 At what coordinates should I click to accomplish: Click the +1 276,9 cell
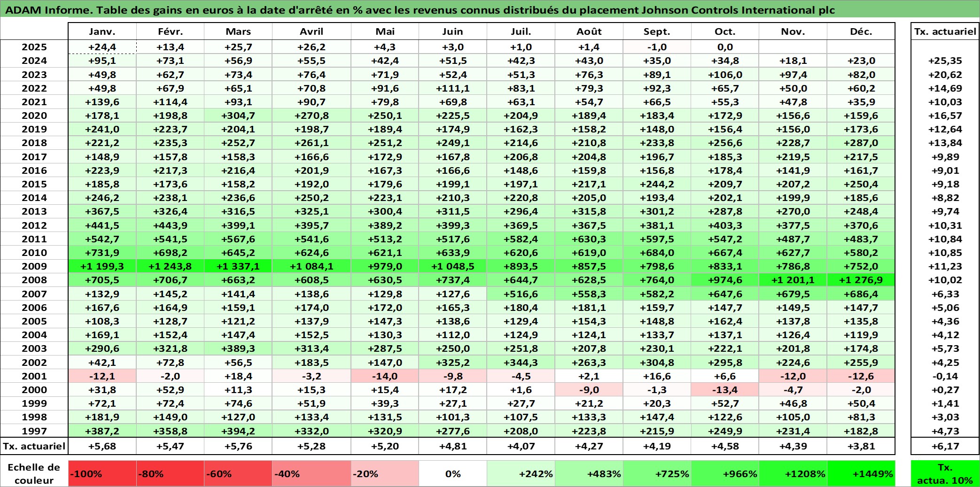(x=861, y=280)
